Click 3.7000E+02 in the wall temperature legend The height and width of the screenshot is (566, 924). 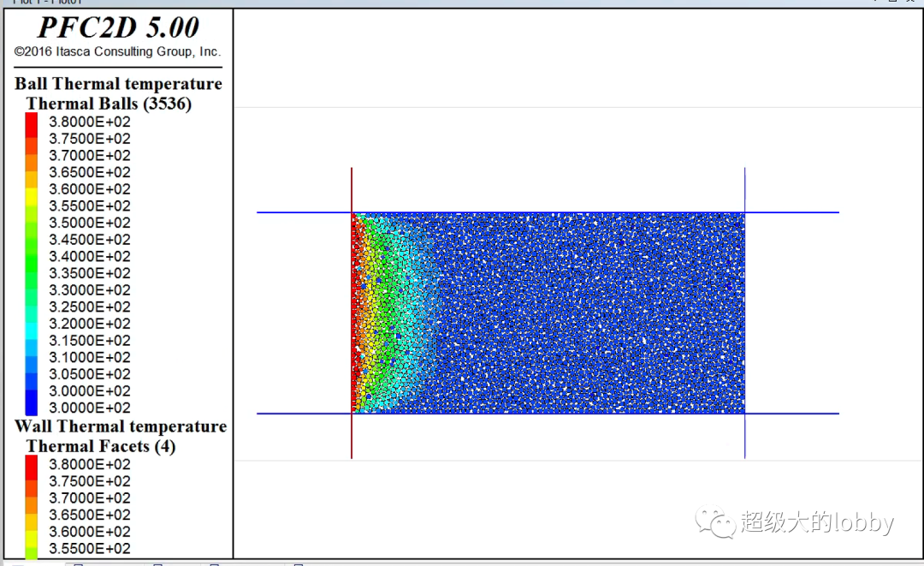coord(90,498)
